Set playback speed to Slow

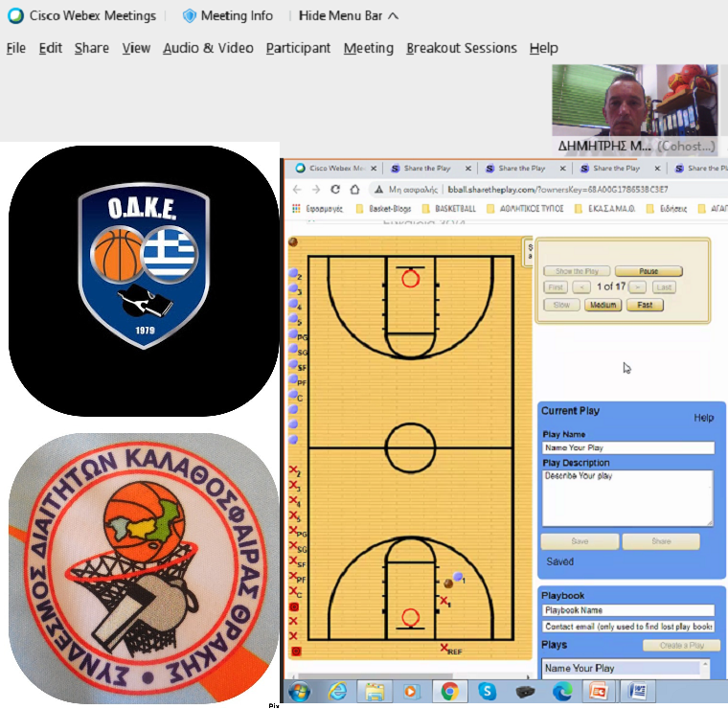(561, 305)
